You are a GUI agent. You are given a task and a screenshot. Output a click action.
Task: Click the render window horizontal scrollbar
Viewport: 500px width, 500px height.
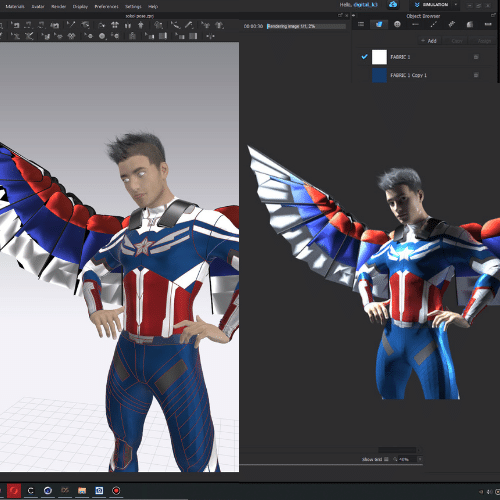397,450
